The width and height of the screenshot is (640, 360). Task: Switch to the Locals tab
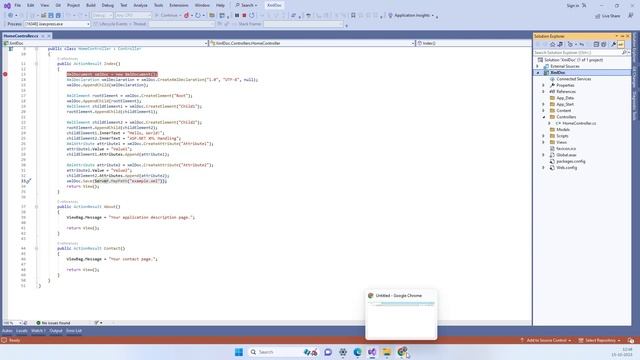tap(22, 331)
